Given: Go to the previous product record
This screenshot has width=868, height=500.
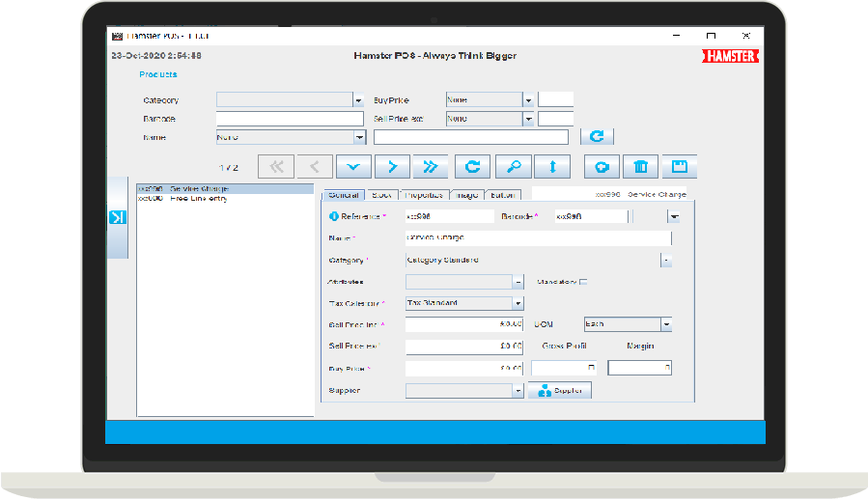Looking at the screenshot, I should tap(315, 167).
